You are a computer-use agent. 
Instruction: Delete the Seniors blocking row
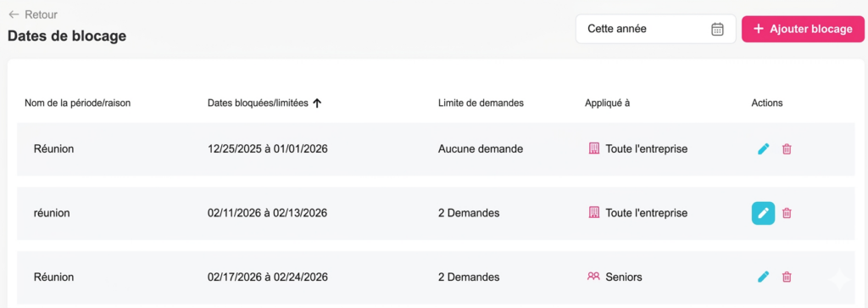click(x=787, y=277)
